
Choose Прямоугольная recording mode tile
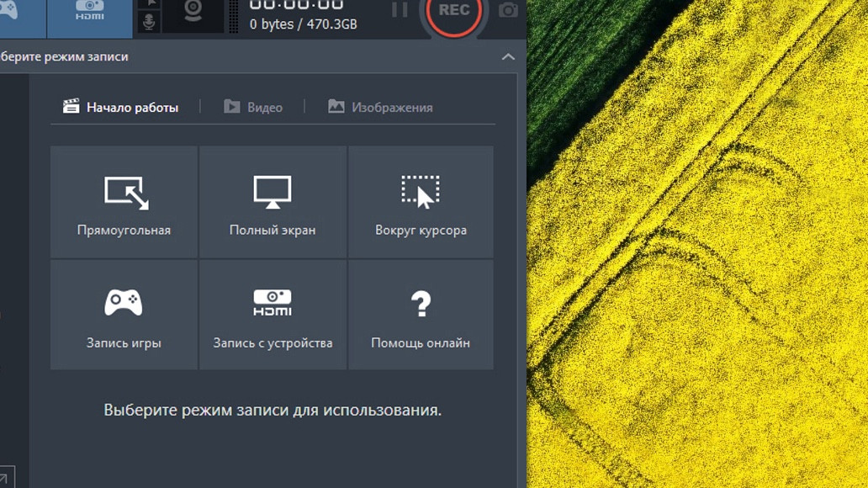pos(124,202)
